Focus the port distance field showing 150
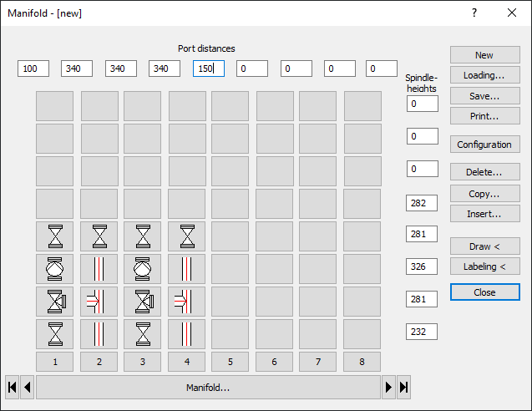The height and width of the screenshot is (411, 532). coord(209,68)
